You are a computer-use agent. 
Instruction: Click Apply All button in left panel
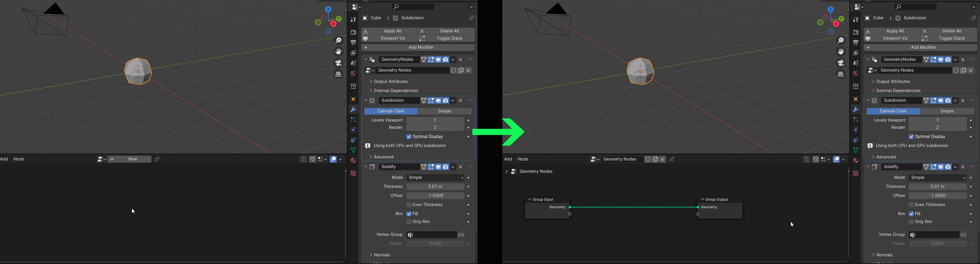tap(389, 31)
